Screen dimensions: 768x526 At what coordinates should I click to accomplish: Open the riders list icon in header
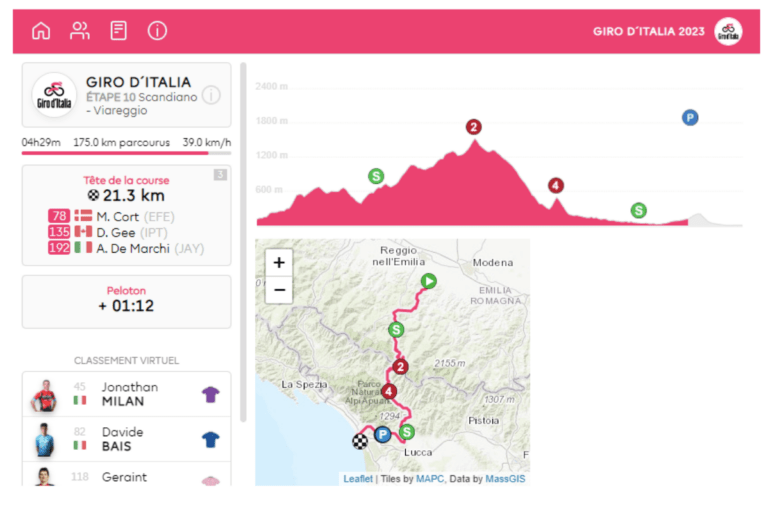click(x=80, y=30)
